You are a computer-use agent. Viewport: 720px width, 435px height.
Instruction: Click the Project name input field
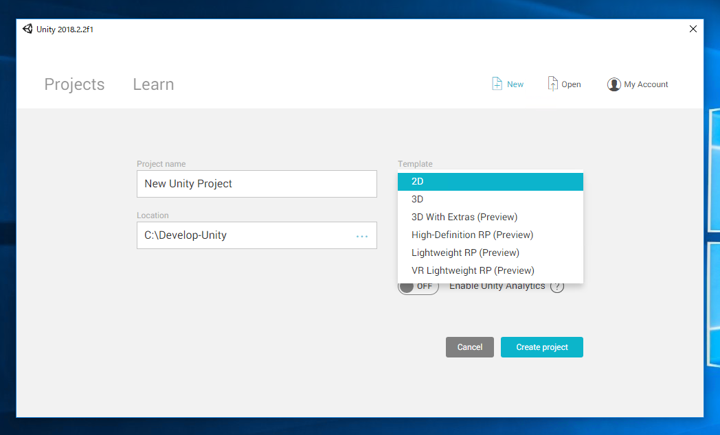tap(257, 184)
